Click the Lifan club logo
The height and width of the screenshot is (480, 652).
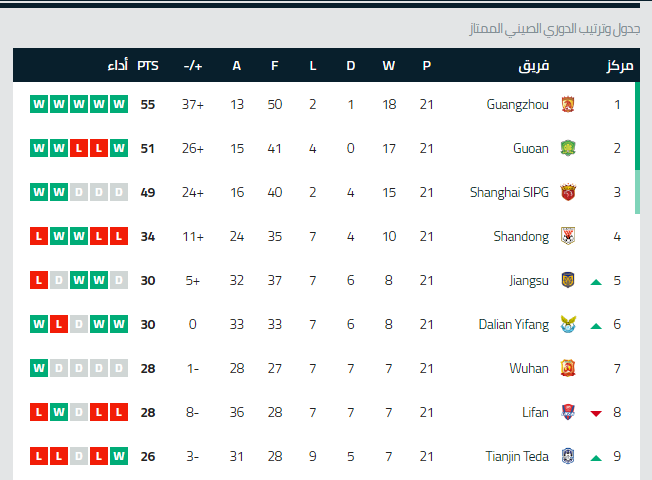(567, 412)
